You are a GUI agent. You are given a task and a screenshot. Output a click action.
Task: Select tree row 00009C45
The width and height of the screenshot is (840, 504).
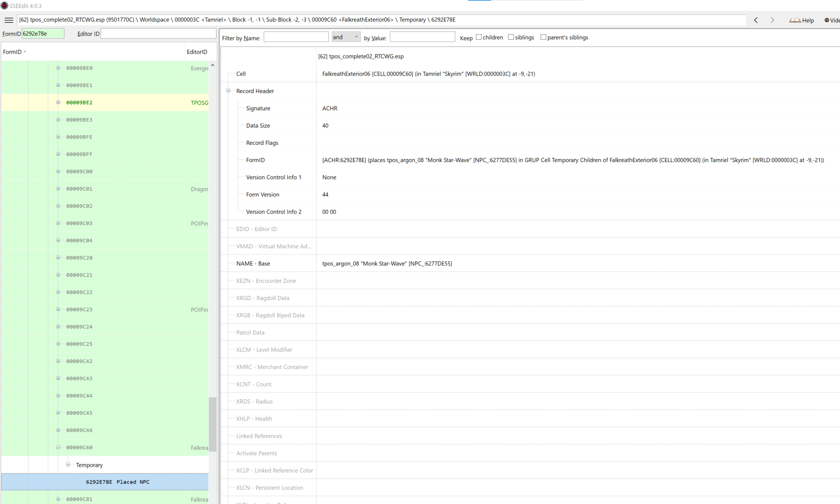[x=105, y=413]
